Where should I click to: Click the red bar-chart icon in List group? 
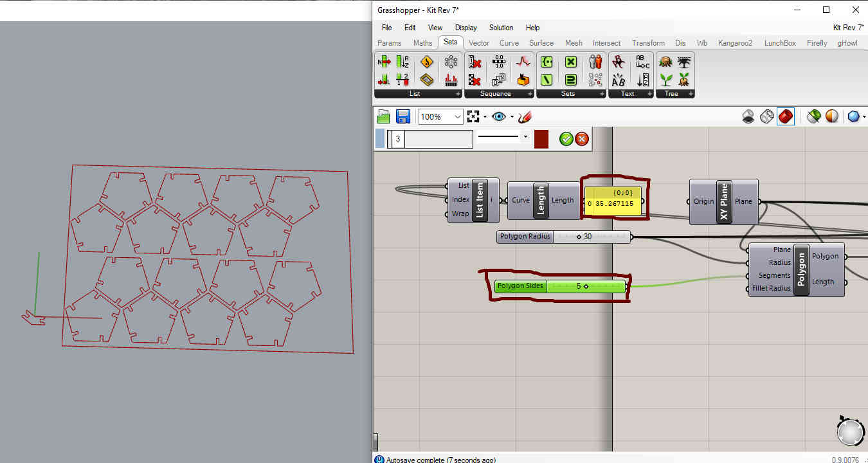tap(451, 80)
